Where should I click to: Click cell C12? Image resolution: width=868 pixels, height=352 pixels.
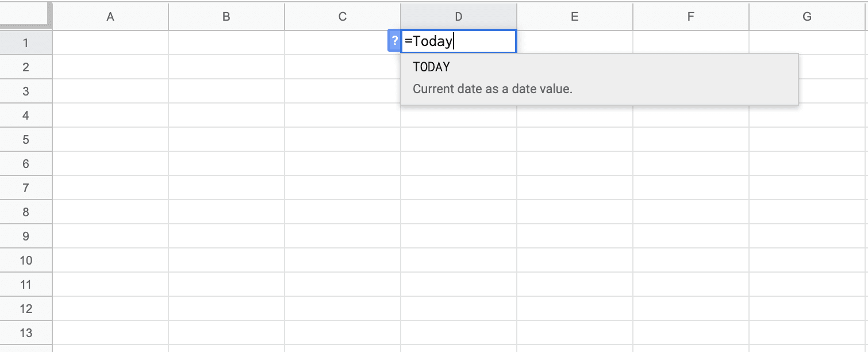coord(343,308)
